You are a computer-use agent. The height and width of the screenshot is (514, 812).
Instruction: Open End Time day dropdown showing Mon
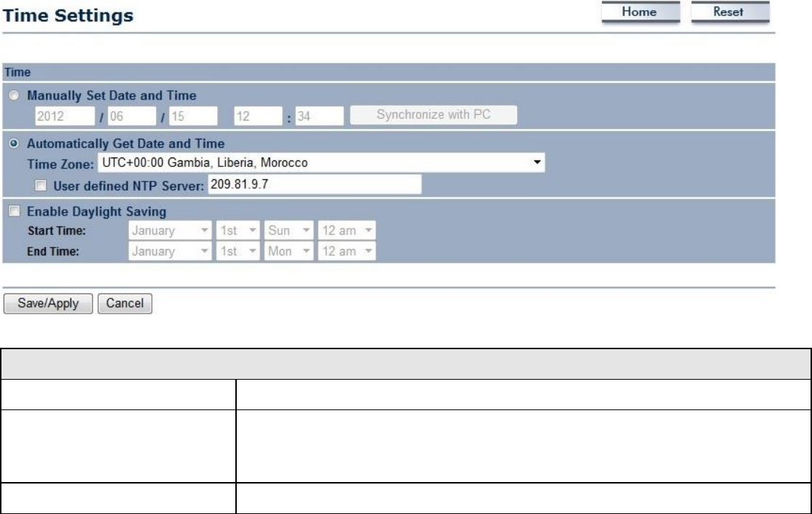click(289, 251)
